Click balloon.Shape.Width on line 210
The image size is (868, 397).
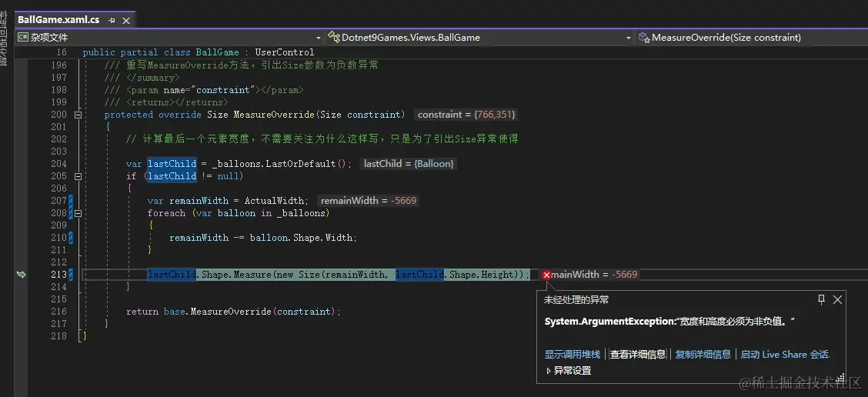[301, 238]
